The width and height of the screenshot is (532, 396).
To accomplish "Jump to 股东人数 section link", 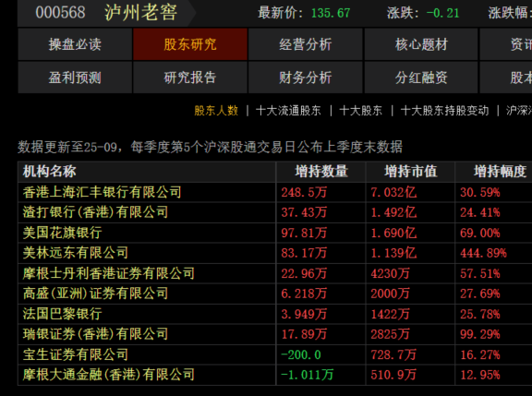I will pos(216,111).
